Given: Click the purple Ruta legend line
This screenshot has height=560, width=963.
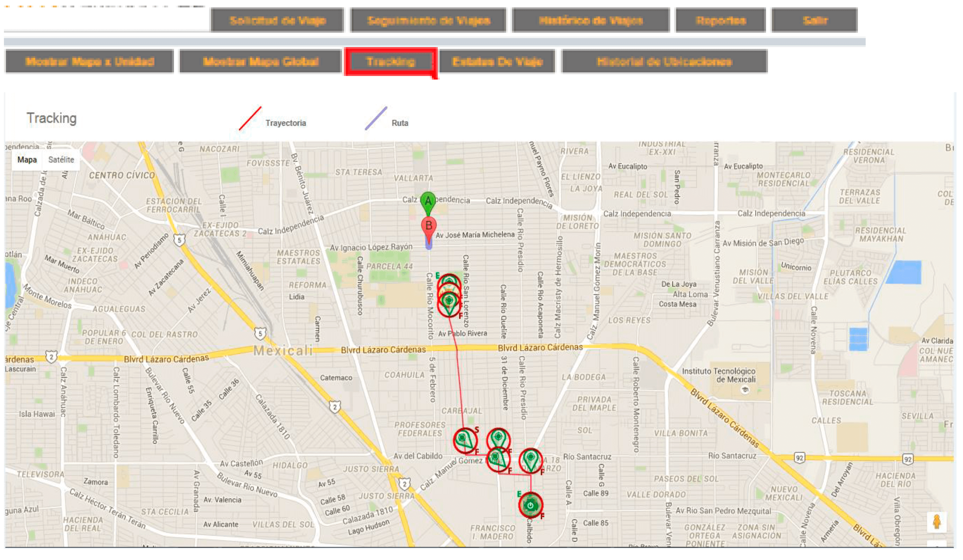Looking at the screenshot, I should point(376,118).
